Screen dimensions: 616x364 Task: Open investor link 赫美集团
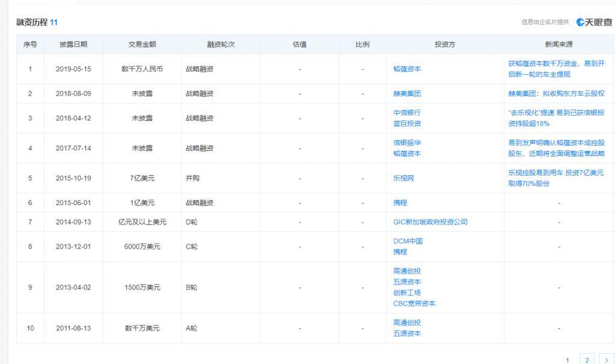tap(407, 93)
